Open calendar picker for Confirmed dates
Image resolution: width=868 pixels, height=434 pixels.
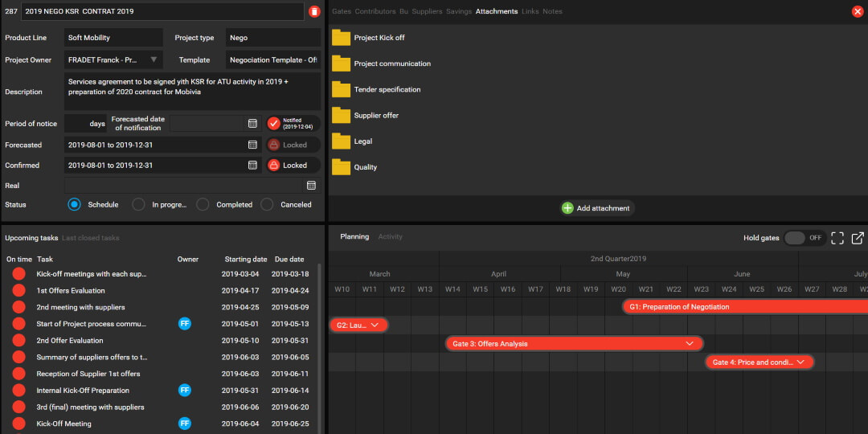point(252,165)
